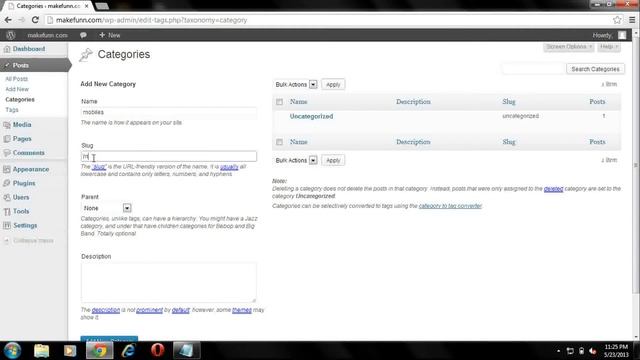Open the Parent category dropdown
This screenshot has width=640, height=360.
[x=106, y=208]
